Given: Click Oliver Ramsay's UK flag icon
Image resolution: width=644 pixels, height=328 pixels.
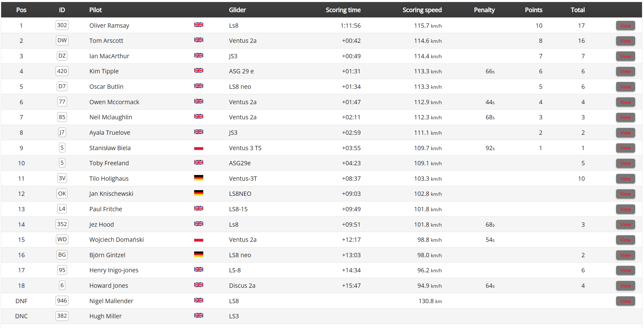Looking at the screenshot, I should coord(198,25).
